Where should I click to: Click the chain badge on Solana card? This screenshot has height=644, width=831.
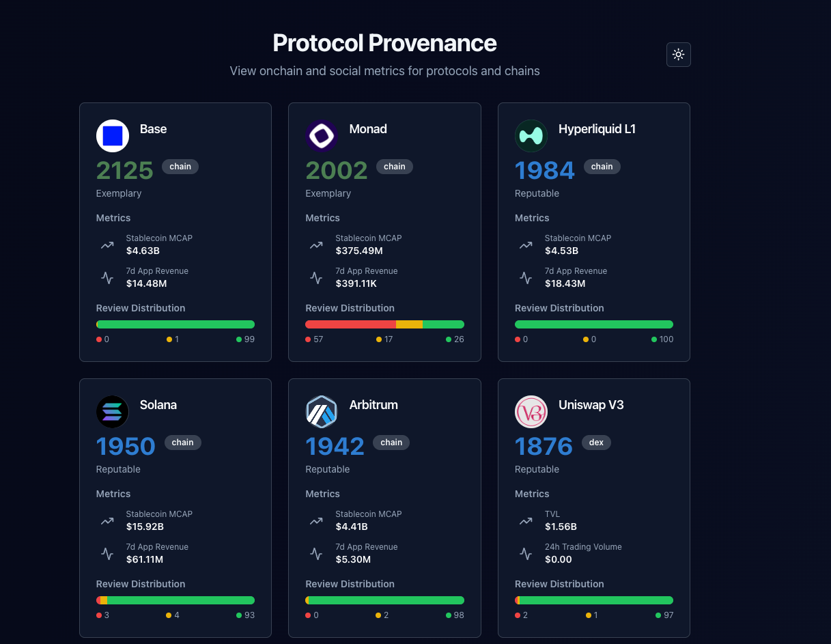coord(182,442)
